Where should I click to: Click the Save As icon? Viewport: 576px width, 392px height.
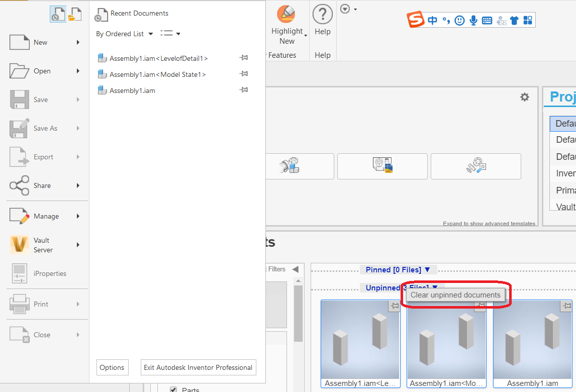(x=19, y=128)
